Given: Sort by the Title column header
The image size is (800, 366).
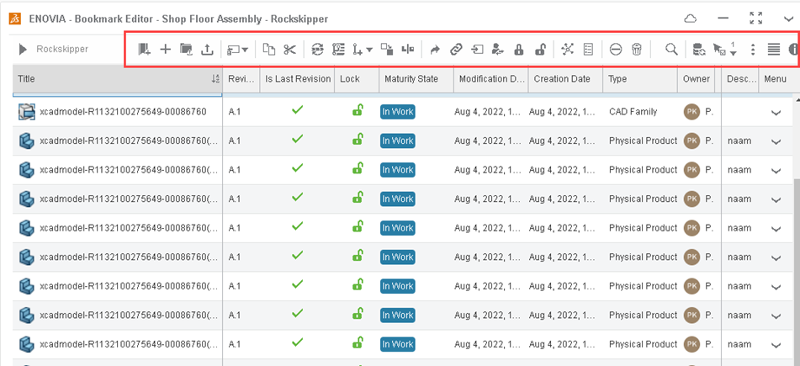Looking at the screenshot, I should click(x=118, y=79).
